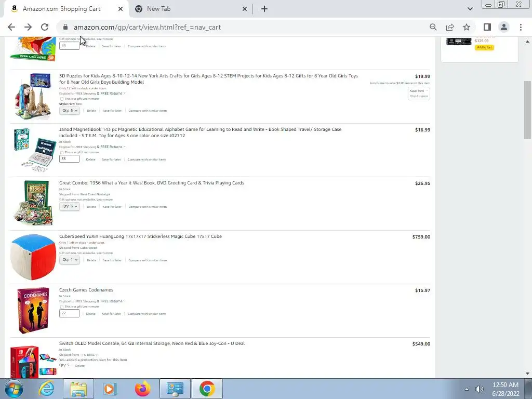Expand FREE Returns chevron for Janod MagnetiBook
Viewport: 532px width, 399px height.
click(124, 147)
